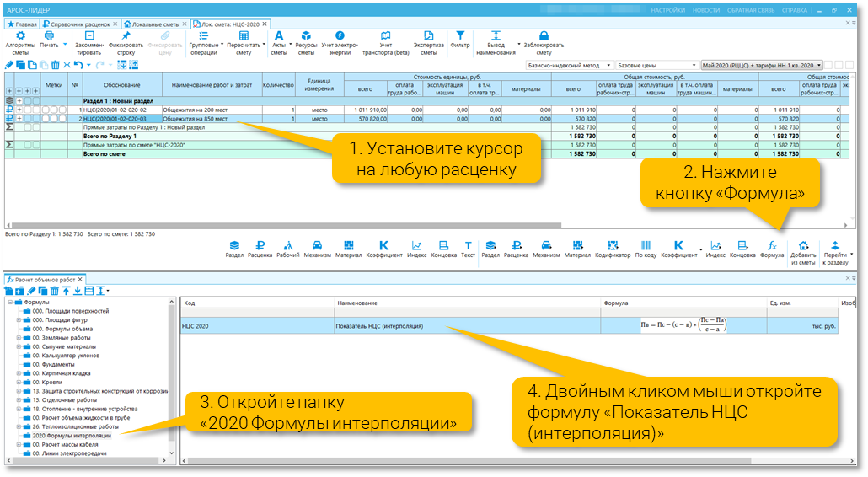Click Фиксировать строку pin icon
Image resolution: width=868 pixels, height=477 pixels.
point(126,36)
